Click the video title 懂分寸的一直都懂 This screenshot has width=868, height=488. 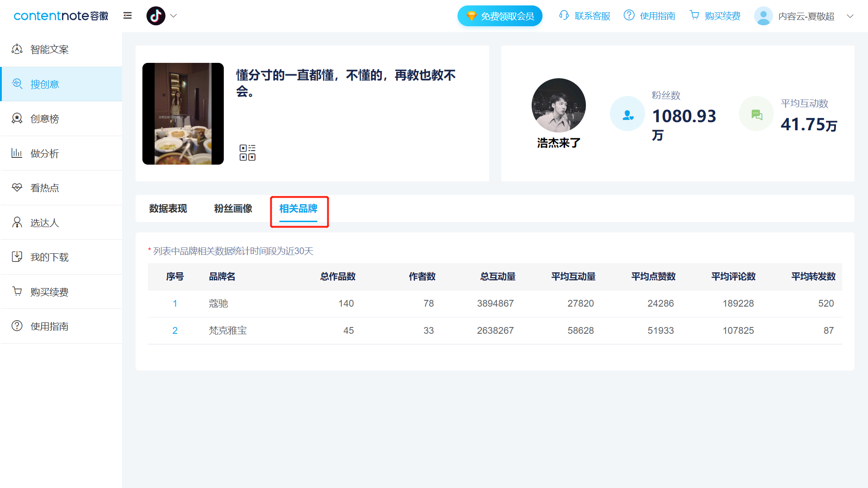pos(346,83)
